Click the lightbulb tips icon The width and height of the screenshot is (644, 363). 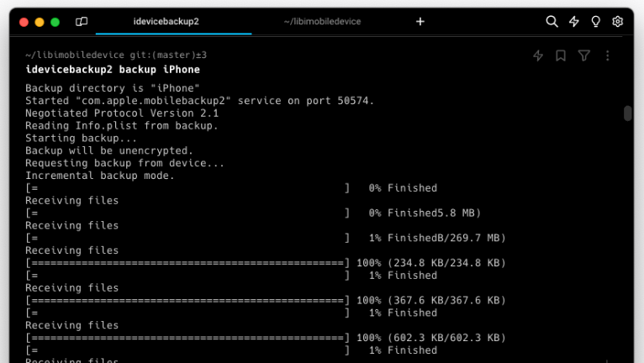(595, 21)
